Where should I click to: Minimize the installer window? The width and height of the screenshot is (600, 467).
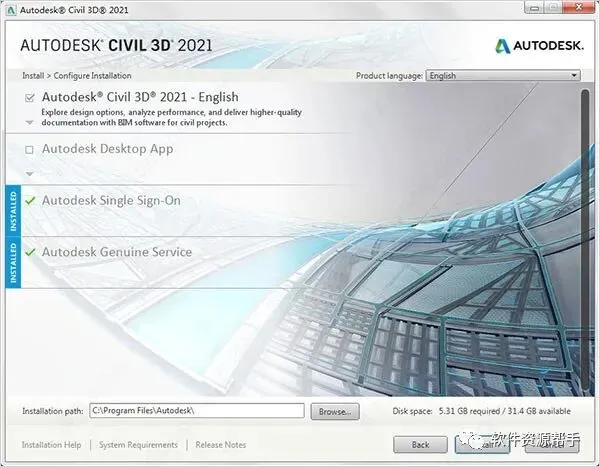pyautogui.click(x=535, y=8)
